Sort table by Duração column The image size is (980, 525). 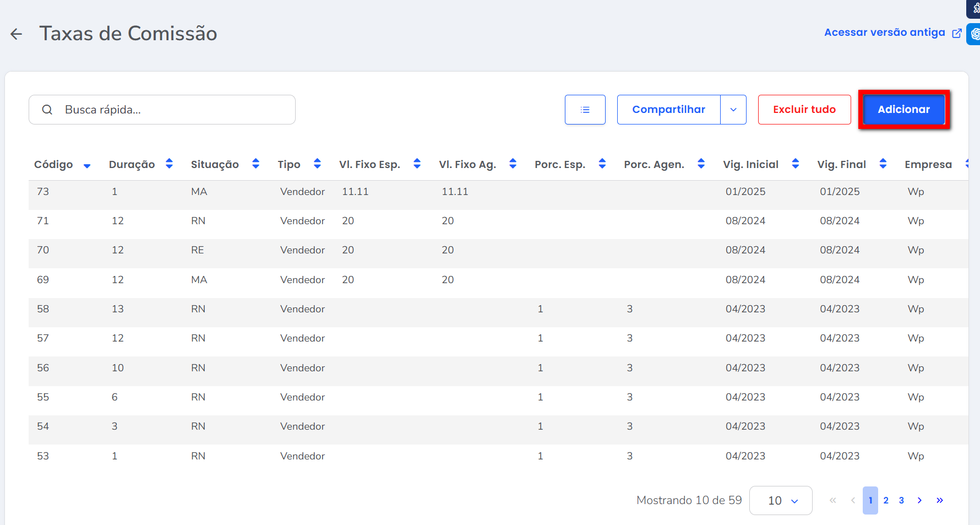point(169,164)
